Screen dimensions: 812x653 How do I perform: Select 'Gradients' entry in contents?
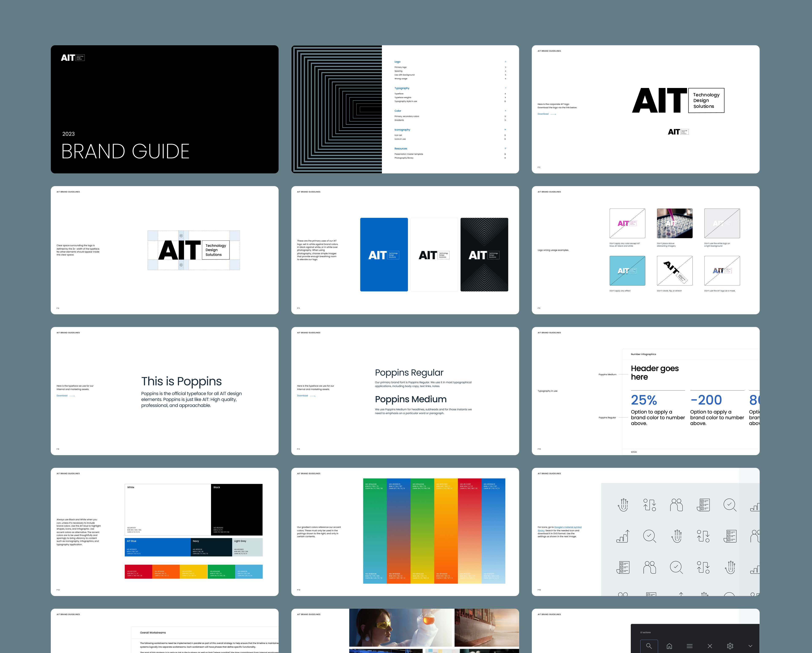[399, 120]
